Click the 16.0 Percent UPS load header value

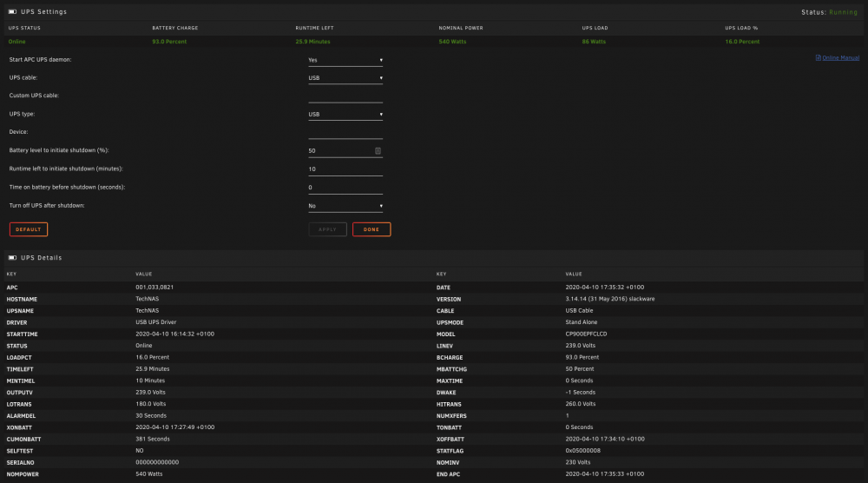click(742, 42)
